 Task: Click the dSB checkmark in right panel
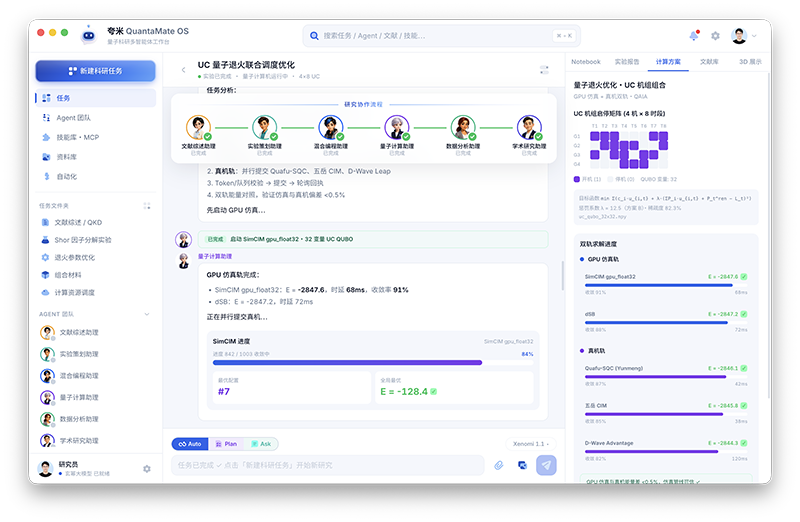point(744,314)
